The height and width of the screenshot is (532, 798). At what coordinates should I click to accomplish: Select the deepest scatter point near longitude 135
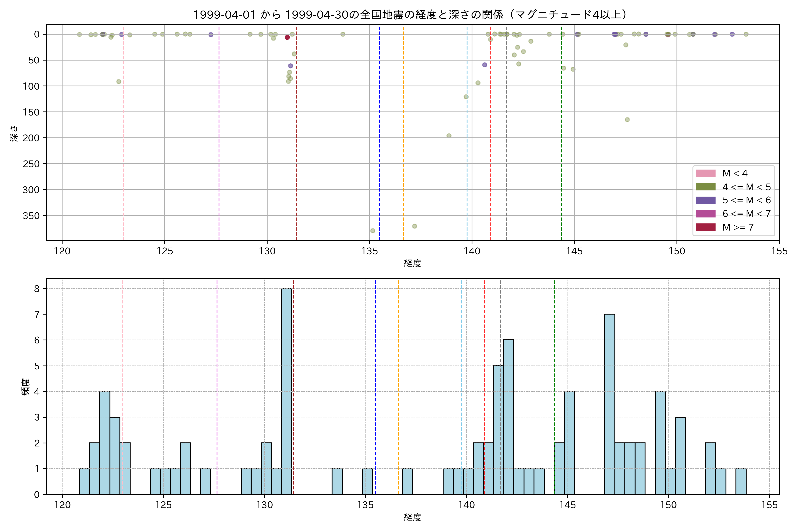(373, 231)
